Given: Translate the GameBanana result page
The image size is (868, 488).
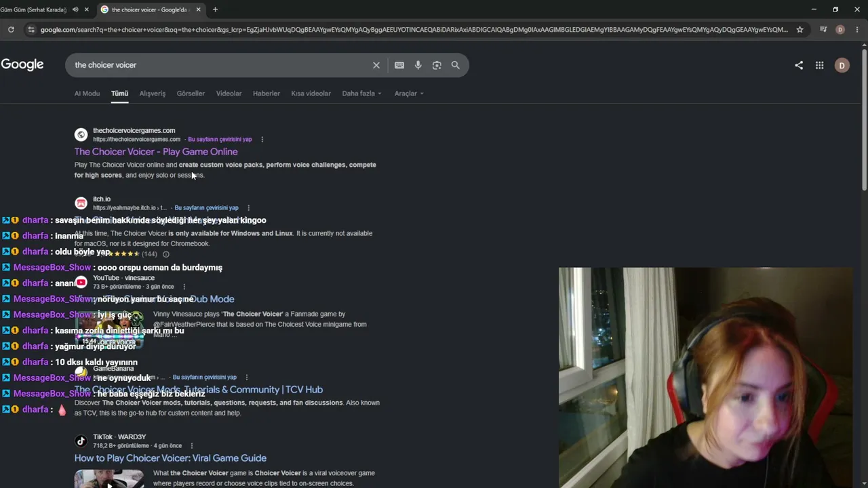Looking at the screenshot, I should (x=204, y=378).
